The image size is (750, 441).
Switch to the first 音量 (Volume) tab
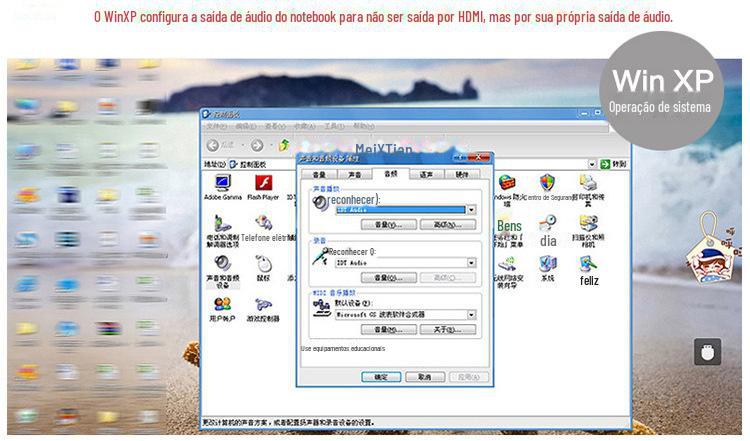pos(319,175)
